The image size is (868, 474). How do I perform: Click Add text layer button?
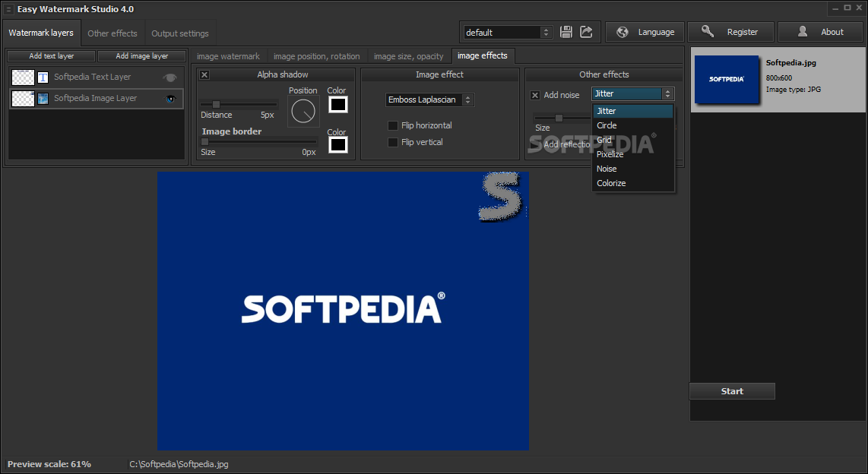(52, 56)
